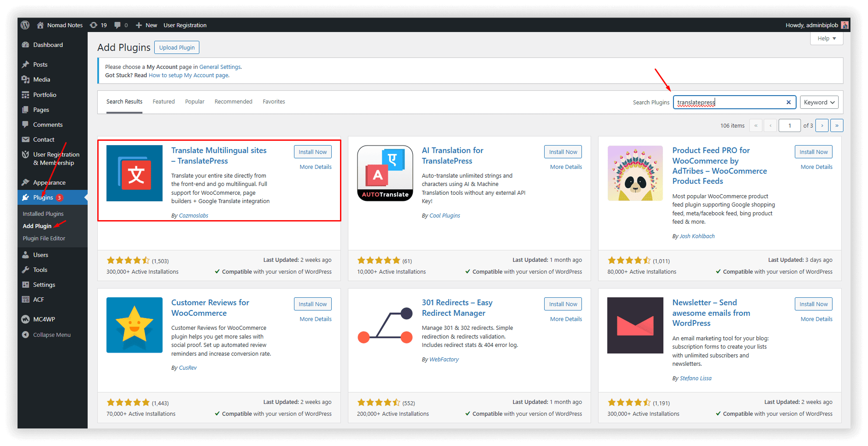Go to next results page arrow

click(822, 125)
